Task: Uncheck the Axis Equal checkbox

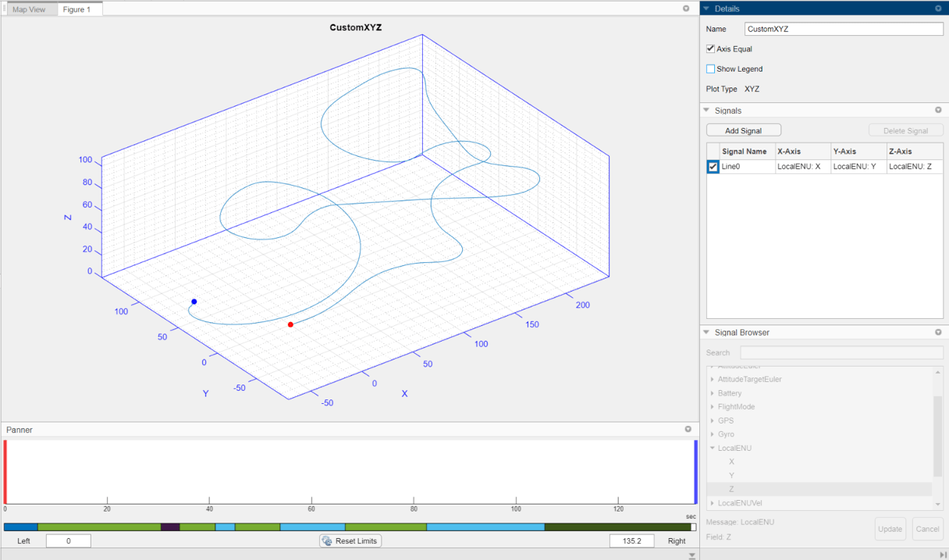Action: [x=710, y=48]
